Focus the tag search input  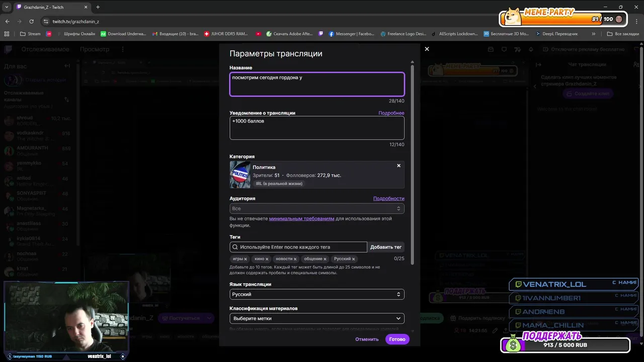299,247
